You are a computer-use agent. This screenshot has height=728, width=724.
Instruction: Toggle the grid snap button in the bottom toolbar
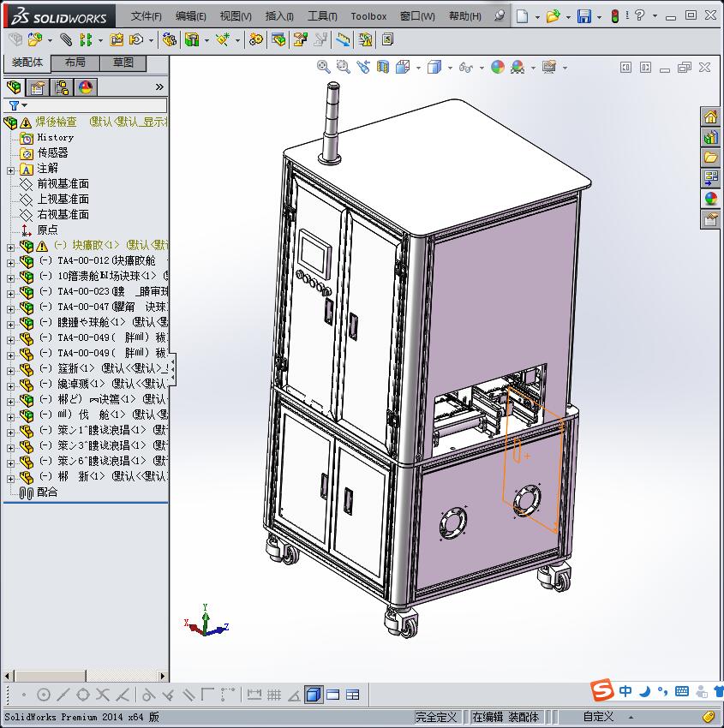(x=274, y=695)
